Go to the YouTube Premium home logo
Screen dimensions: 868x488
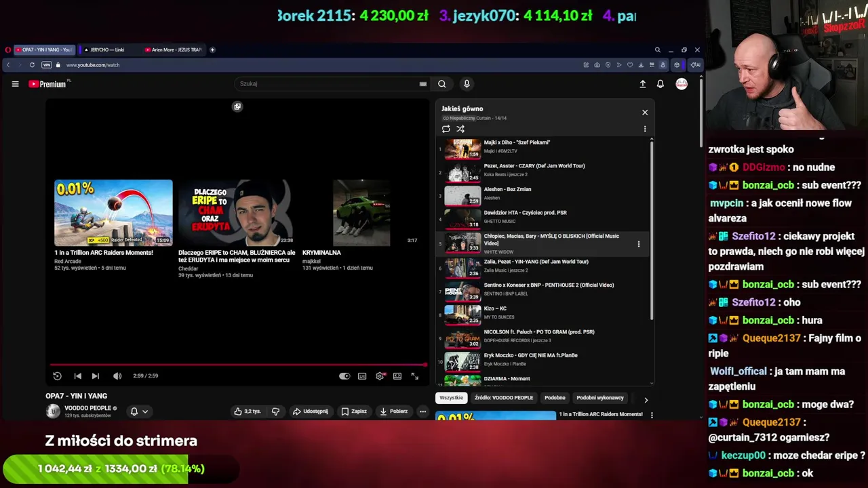[47, 84]
